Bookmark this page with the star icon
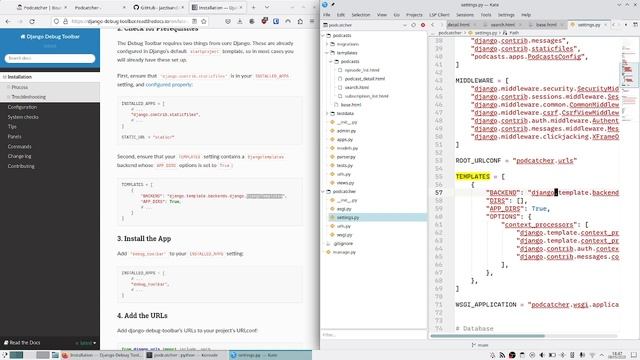The height and width of the screenshot is (360, 640). (204, 21)
